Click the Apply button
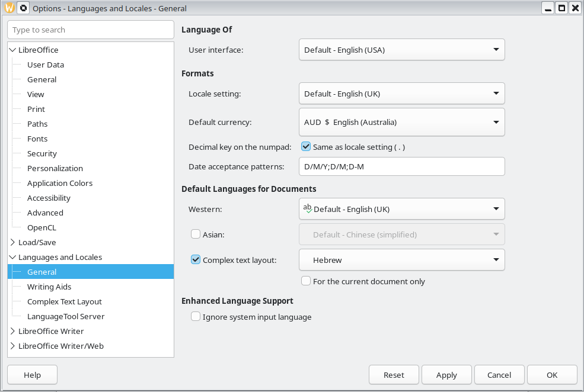 pyautogui.click(x=446, y=375)
